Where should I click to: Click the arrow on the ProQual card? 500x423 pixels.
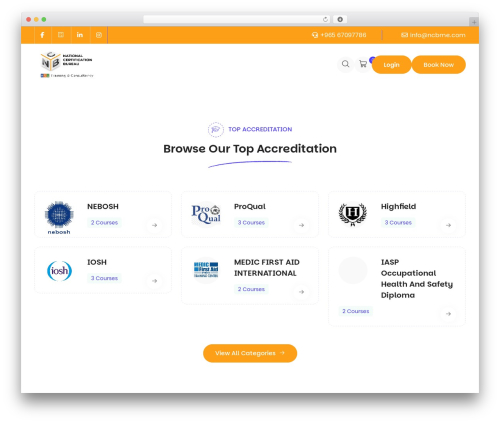(x=301, y=225)
